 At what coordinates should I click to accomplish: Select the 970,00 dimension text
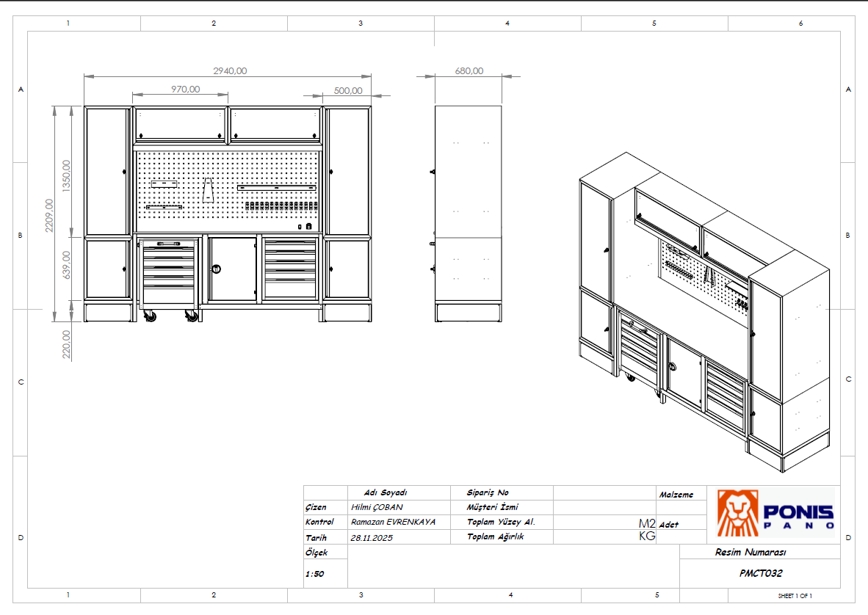185,90
